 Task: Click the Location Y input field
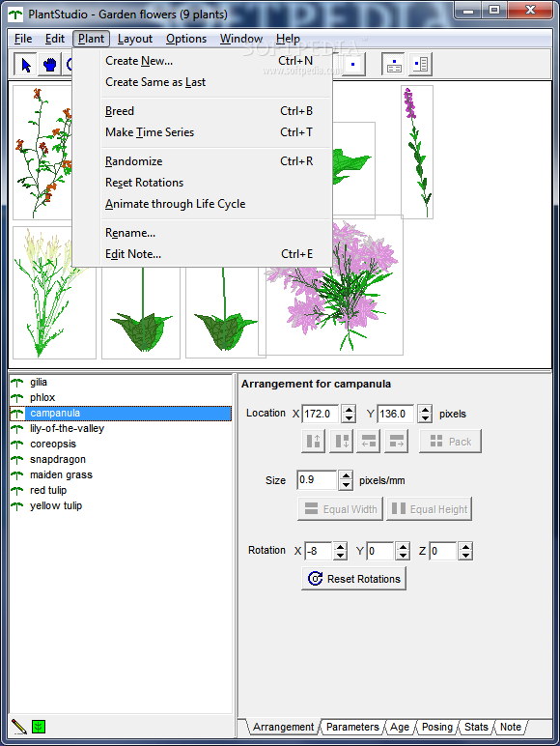click(396, 414)
